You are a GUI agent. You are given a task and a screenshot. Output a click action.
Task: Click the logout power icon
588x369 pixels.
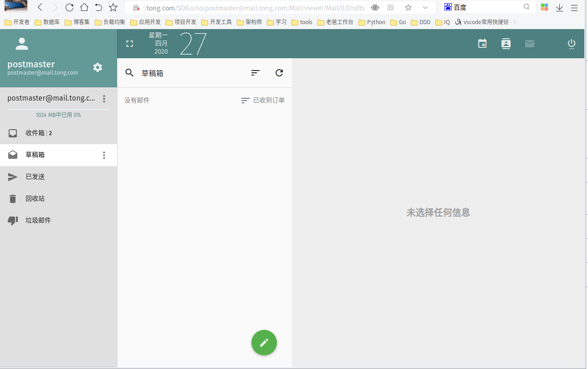571,44
